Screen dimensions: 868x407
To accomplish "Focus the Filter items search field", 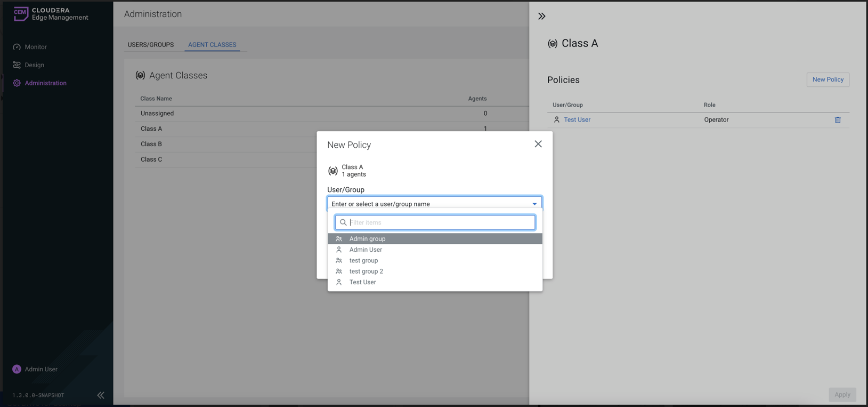I will pos(441,222).
